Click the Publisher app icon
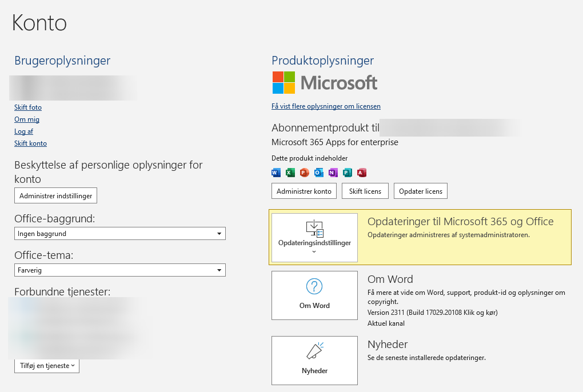The height and width of the screenshot is (392, 583). click(348, 173)
